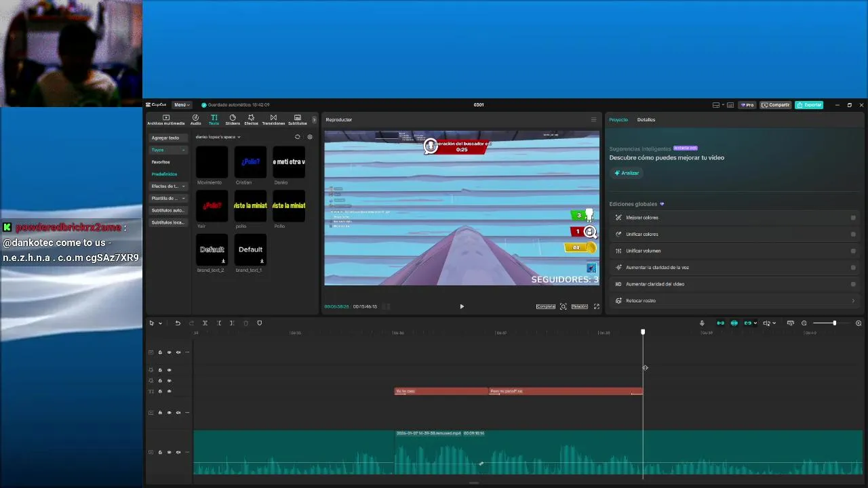Image resolution: width=868 pixels, height=488 pixels.
Task: Play the video in the player
Action: pyautogui.click(x=462, y=306)
